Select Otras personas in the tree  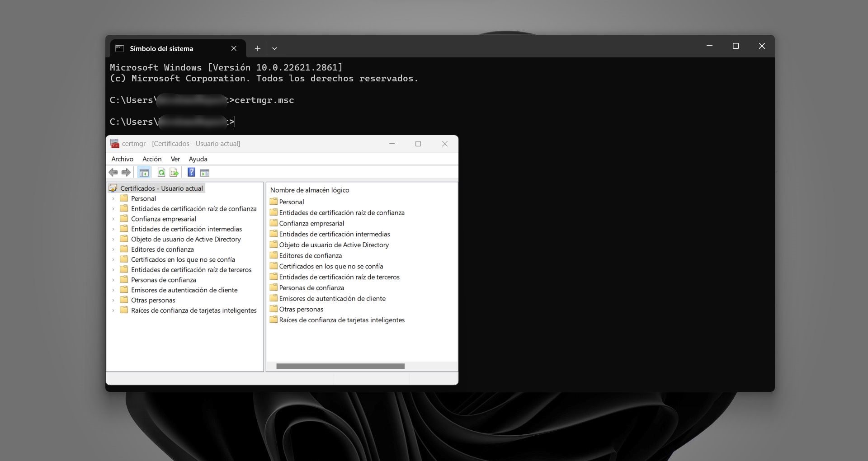click(153, 300)
